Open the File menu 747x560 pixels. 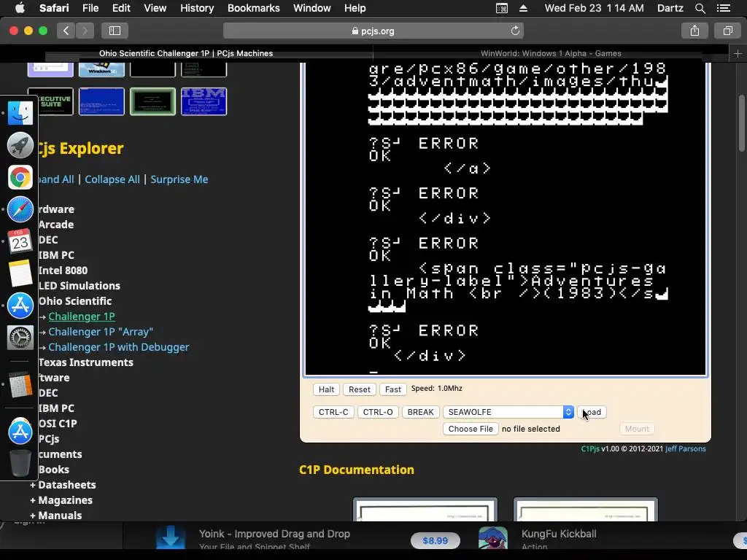coord(90,8)
